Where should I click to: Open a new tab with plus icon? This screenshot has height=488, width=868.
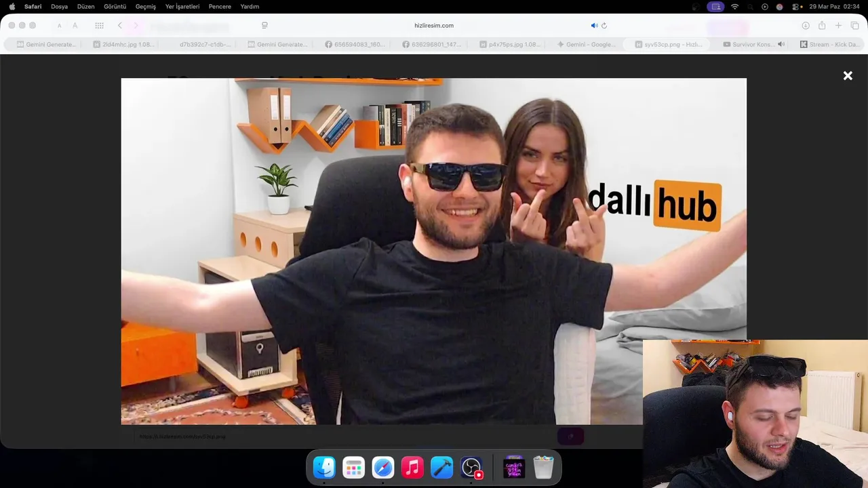(838, 26)
